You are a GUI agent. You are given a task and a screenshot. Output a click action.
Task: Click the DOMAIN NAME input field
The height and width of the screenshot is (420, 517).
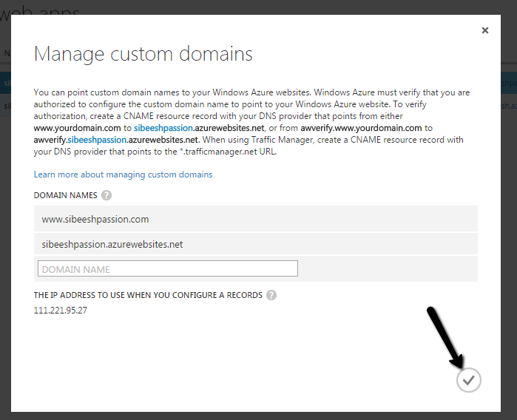point(168,268)
